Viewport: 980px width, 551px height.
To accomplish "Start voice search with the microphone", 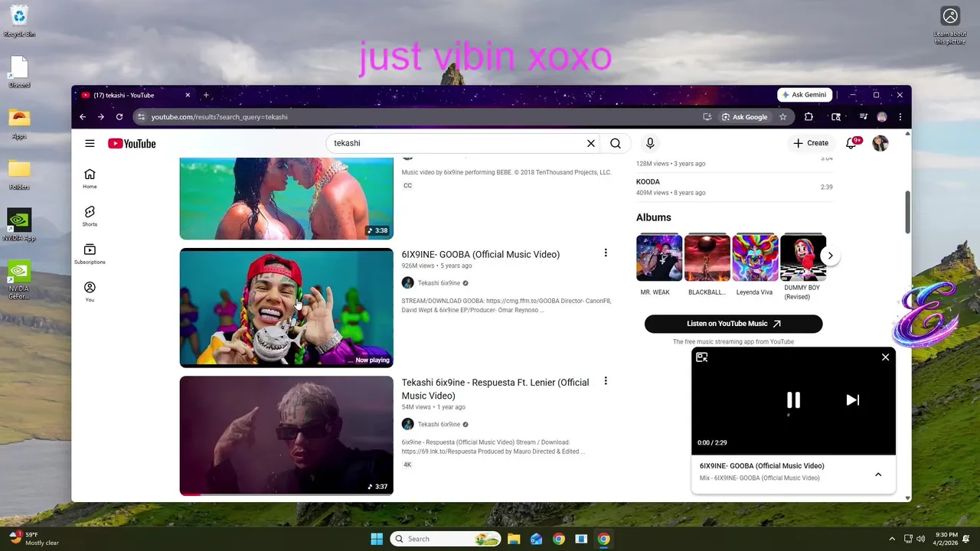I will pyautogui.click(x=650, y=143).
